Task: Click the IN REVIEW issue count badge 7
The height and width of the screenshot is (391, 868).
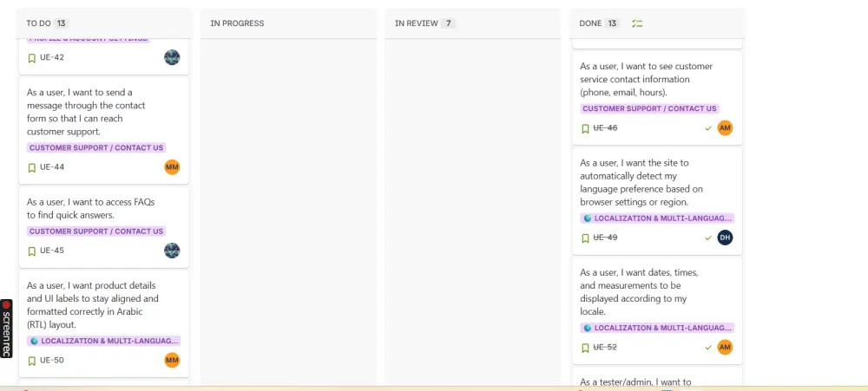Action: (449, 23)
